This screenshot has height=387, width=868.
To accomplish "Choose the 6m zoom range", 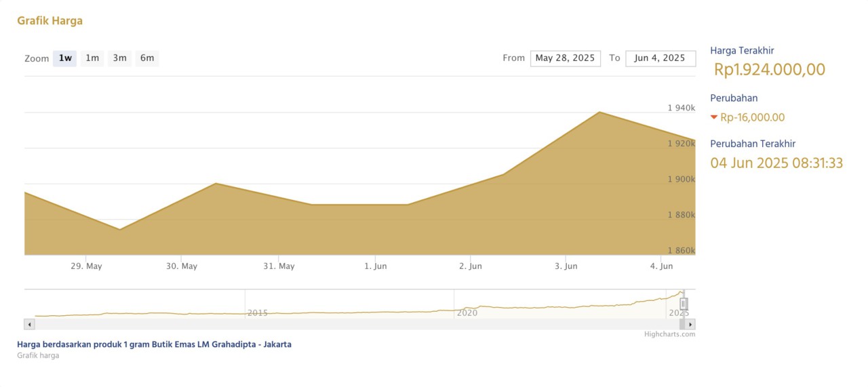I will coord(147,58).
